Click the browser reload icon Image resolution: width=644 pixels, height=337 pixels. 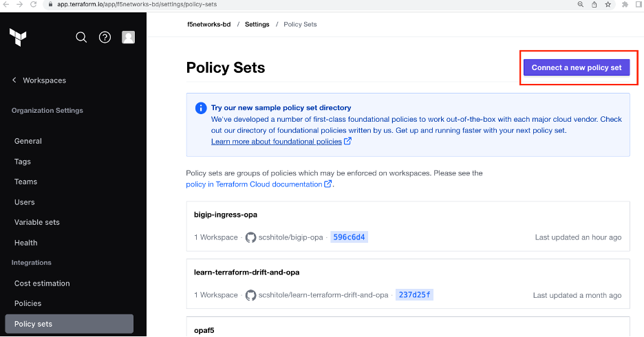[x=34, y=4]
